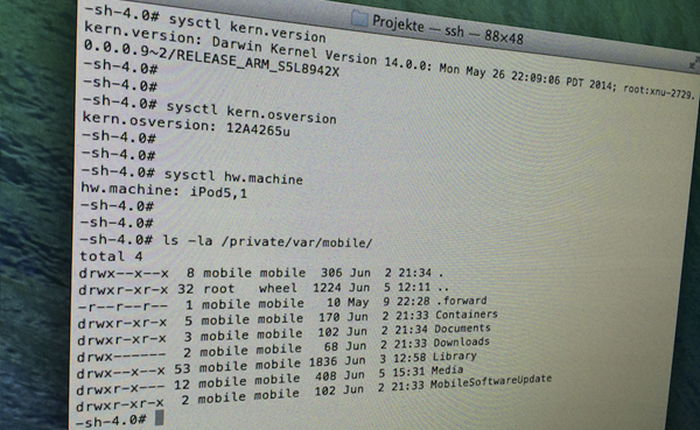
Task: Click the text "root:xnu-2729." at the line end
Action: point(659,91)
